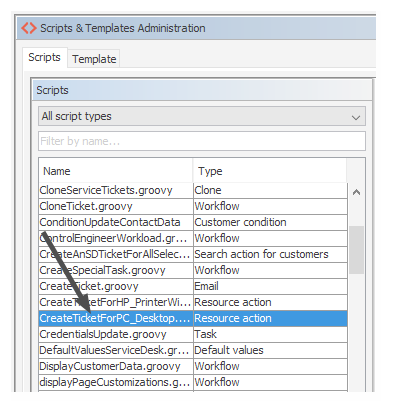
Task: Select CloneServiceTickets.groovy script row
Action: (193, 190)
